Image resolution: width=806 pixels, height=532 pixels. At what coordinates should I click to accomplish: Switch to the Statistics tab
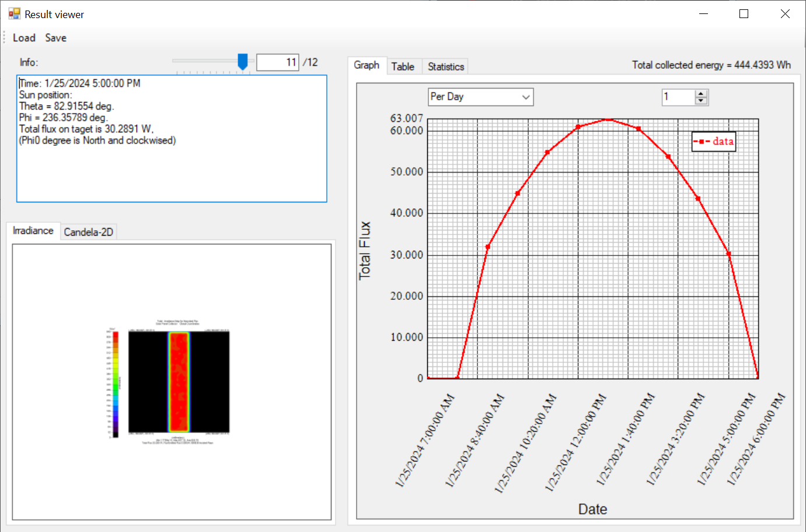coord(445,66)
